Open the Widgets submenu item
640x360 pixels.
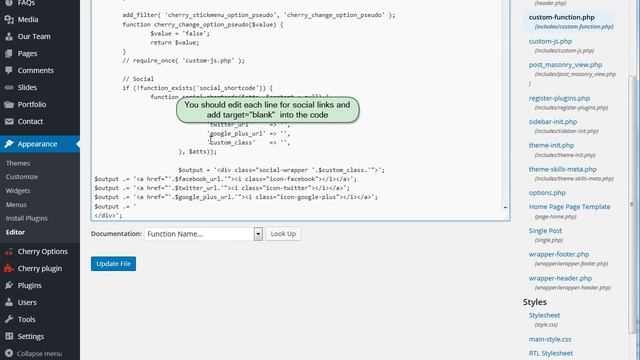[18, 191]
